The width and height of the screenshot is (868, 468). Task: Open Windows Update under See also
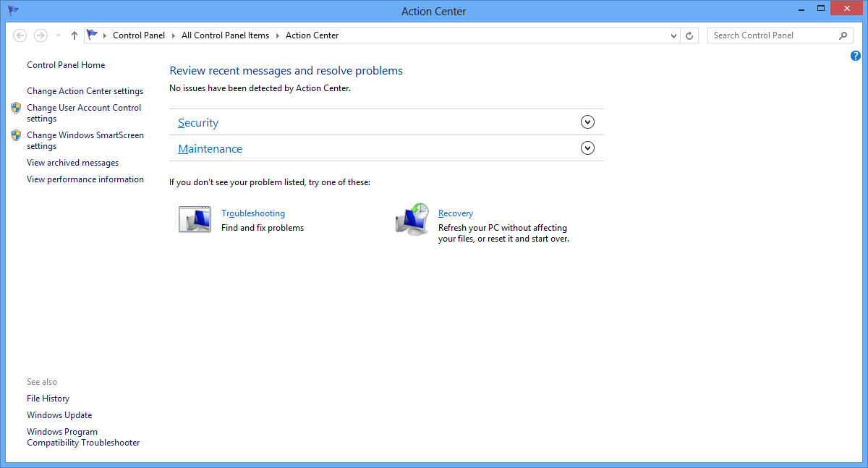point(59,415)
